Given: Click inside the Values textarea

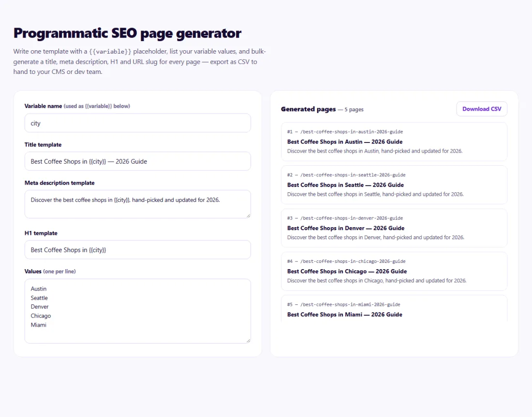Looking at the screenshot, I should pyautogui.click(x=137, y=311).
